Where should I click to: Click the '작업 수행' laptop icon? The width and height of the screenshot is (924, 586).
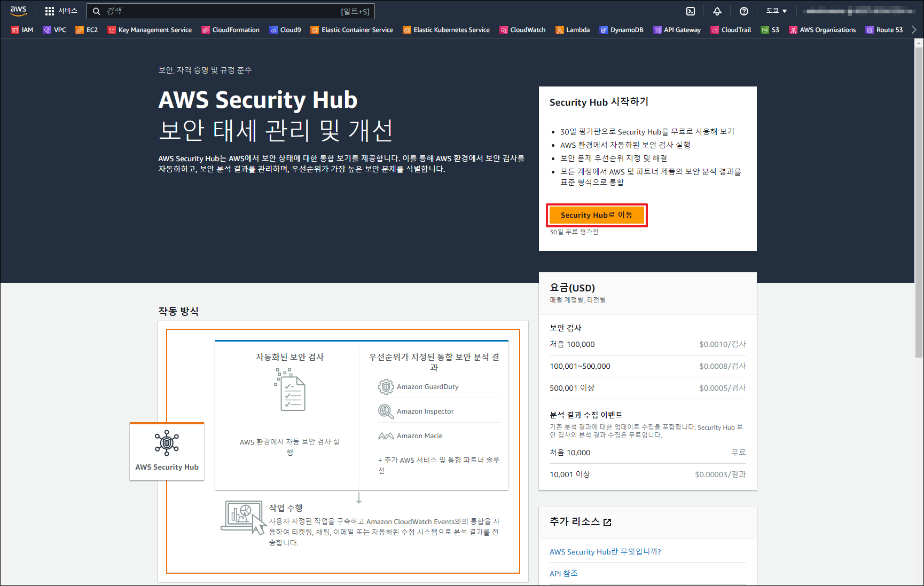(x=244, y=517)
